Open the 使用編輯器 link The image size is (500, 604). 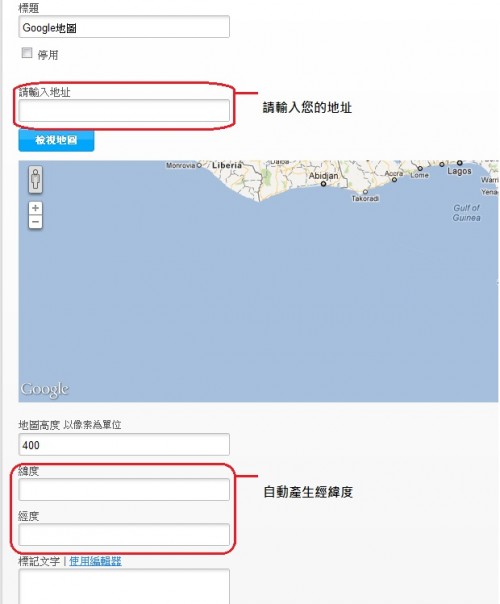pos(96,561)
